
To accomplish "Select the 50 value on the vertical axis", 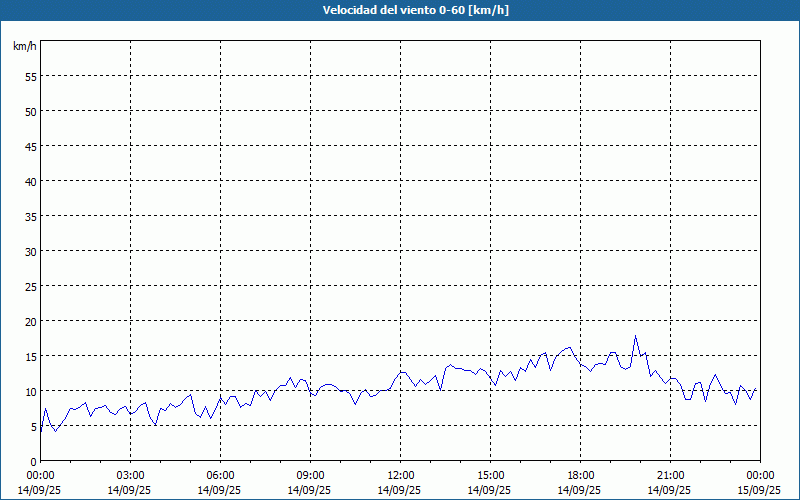I will pyautogui.click(x=31, y=111).
